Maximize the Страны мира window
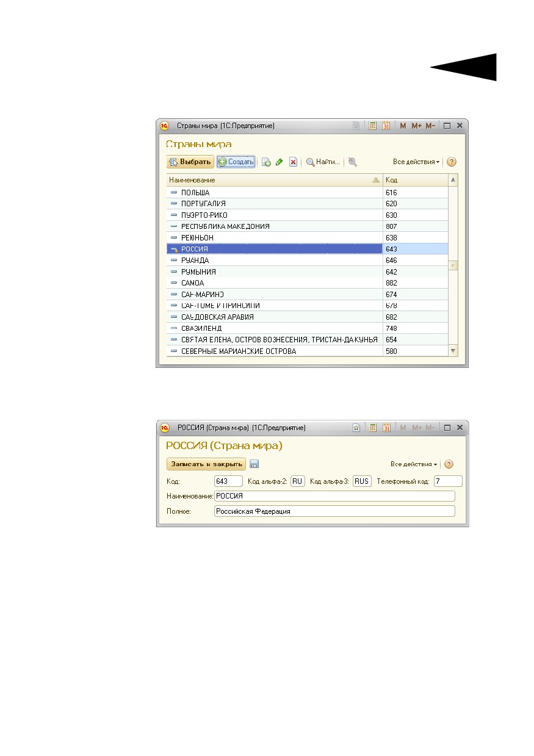This screenshot has height=756, width=534. 447,126
